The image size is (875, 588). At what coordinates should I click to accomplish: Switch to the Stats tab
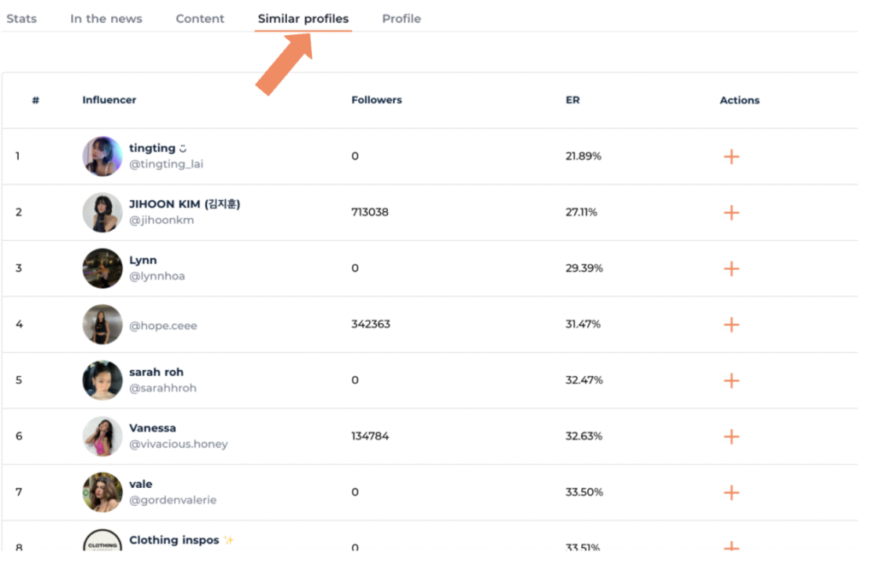pyautogui.click(x=21, y=19)
